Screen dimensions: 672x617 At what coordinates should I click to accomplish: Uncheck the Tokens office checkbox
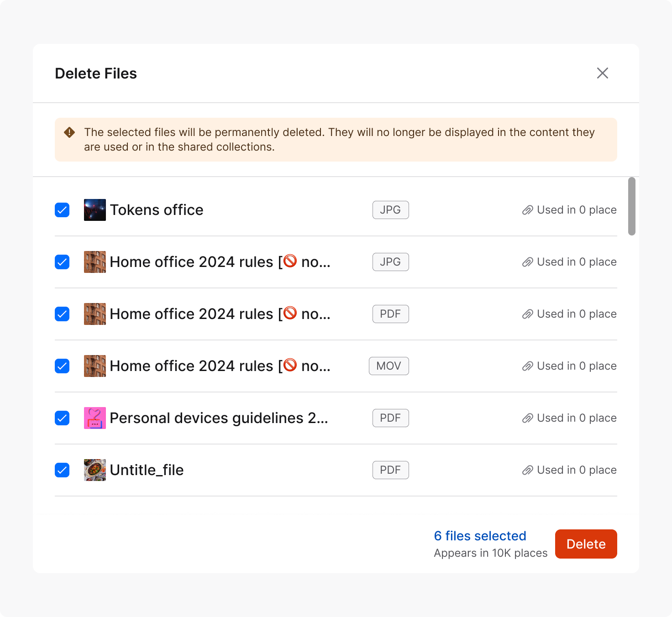click(x=62, y=210)
